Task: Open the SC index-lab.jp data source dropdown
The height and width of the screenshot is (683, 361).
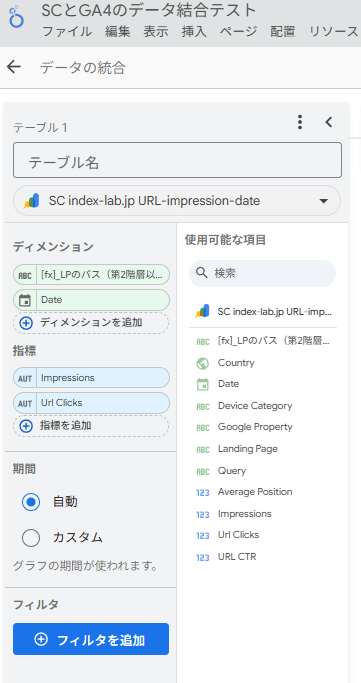Action: [x=177, y=201]
